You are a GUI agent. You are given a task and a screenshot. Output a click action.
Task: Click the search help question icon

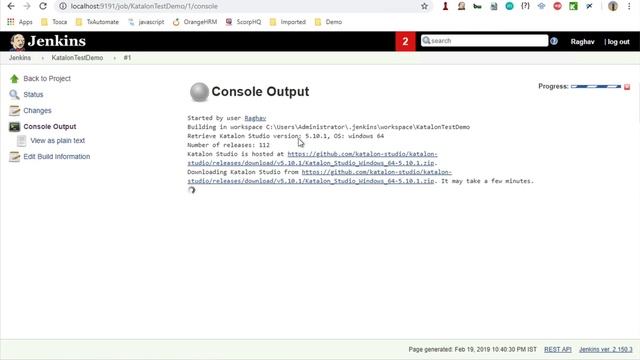554,41
